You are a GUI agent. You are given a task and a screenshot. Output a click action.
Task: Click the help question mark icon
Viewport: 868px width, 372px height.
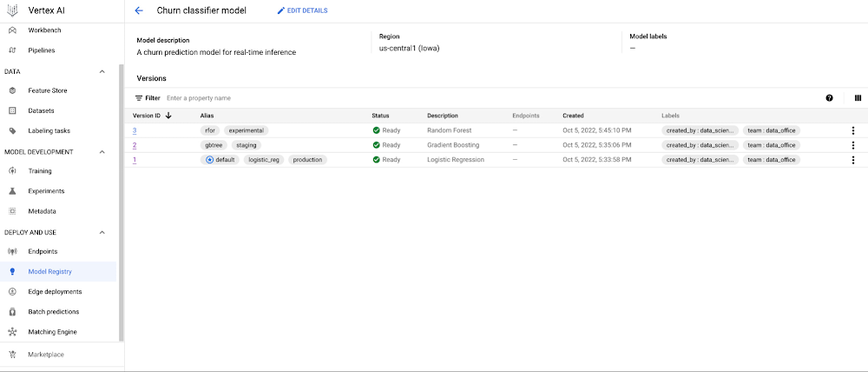pos(829,98)
